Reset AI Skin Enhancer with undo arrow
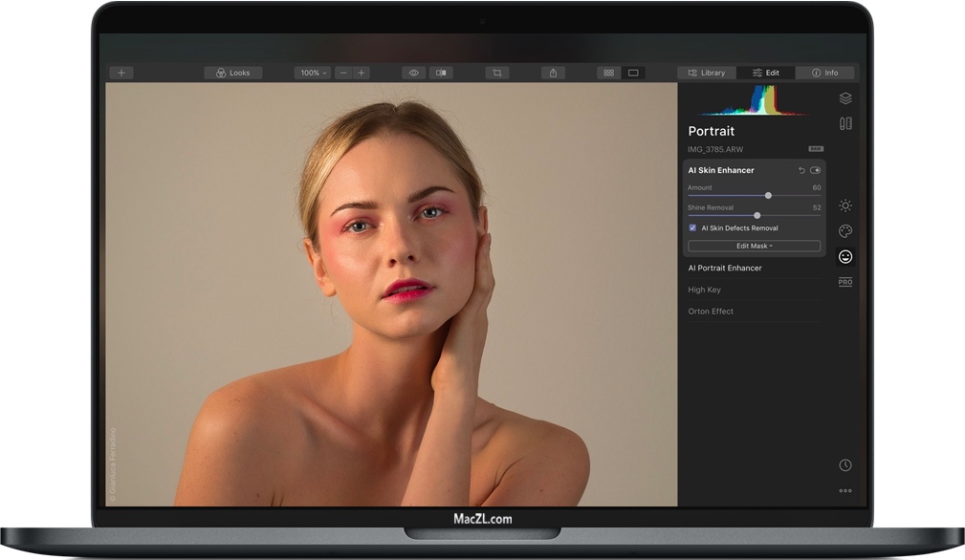Viewport: 965px width, 560px height. point(801,170)
